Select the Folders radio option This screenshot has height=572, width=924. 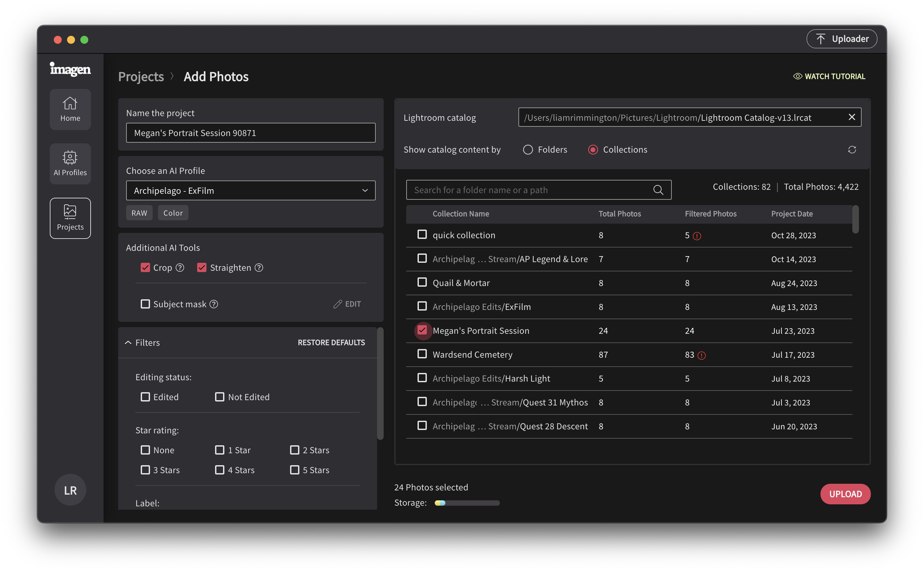pos(528,150)
